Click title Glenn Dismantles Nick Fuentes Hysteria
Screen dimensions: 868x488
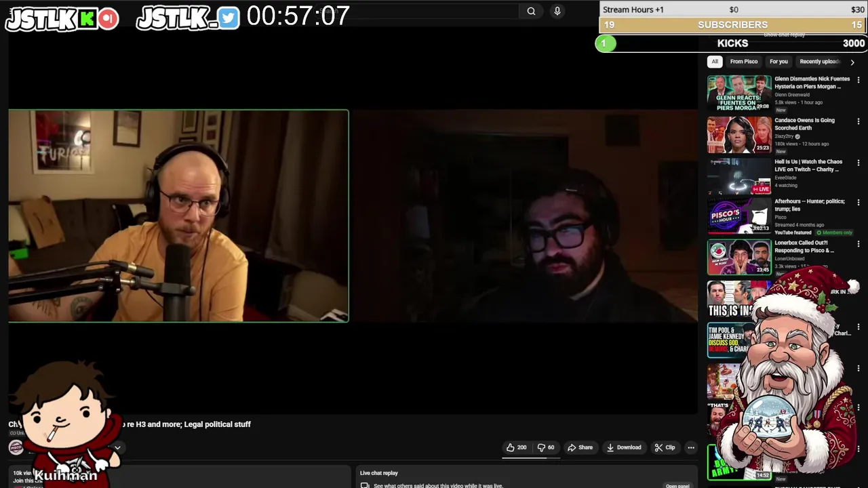(812, 83)
